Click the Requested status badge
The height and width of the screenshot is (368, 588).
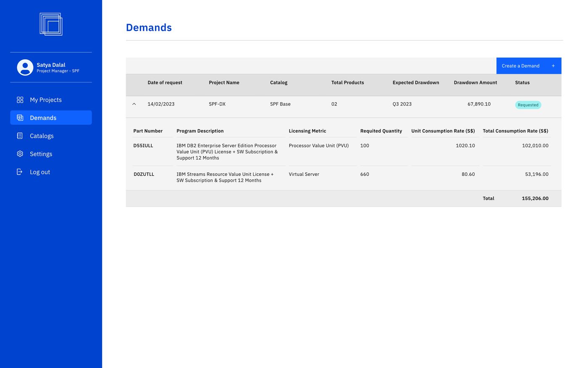click(528, 105)
